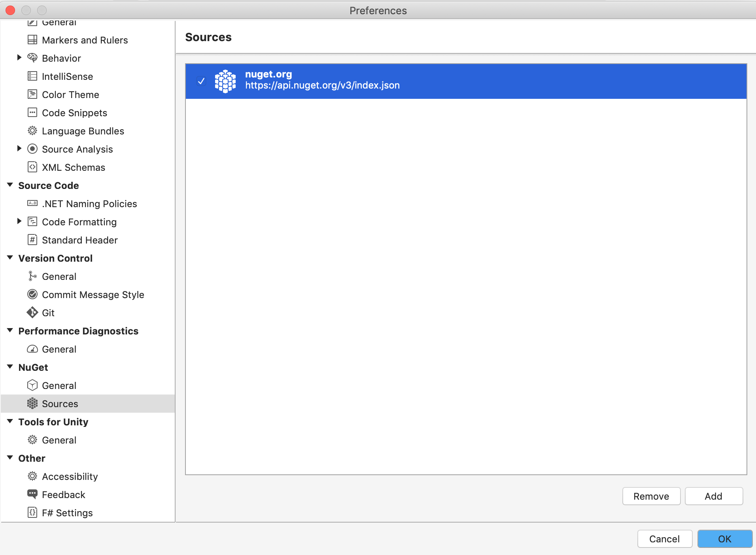The height and width of the screenshot is (555, 756).
Task: Click the Git diamond icon
Action: 32,313
